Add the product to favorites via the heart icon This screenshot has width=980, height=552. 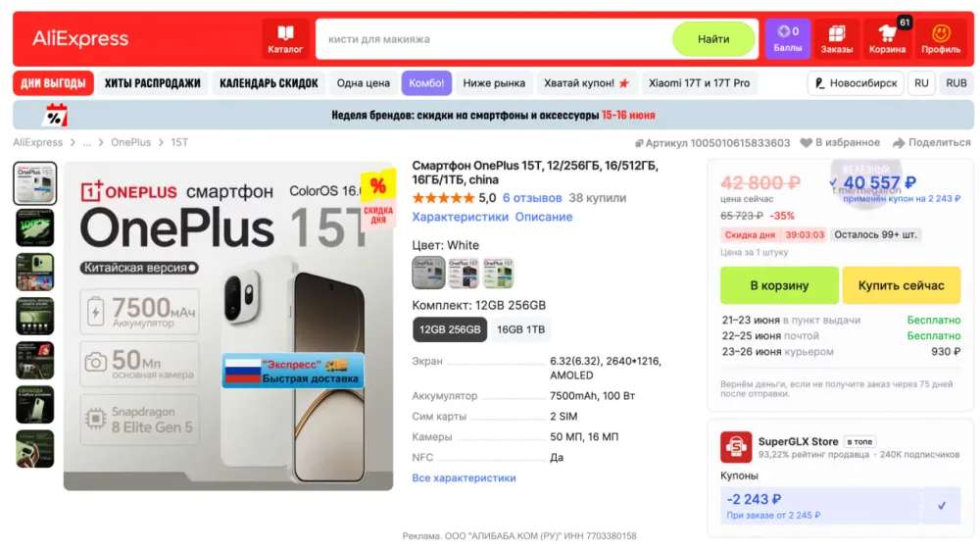(x=807, y=143)
